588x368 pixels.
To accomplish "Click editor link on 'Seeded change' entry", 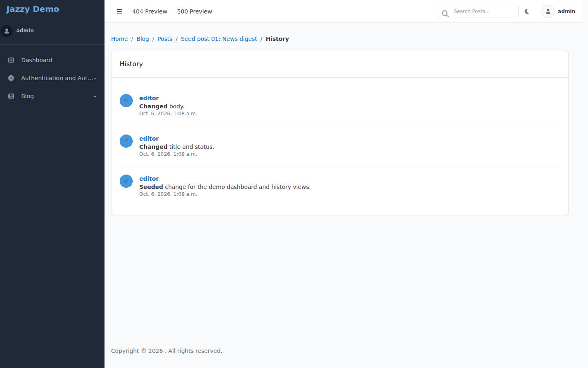I will click(x=149, y=179).
